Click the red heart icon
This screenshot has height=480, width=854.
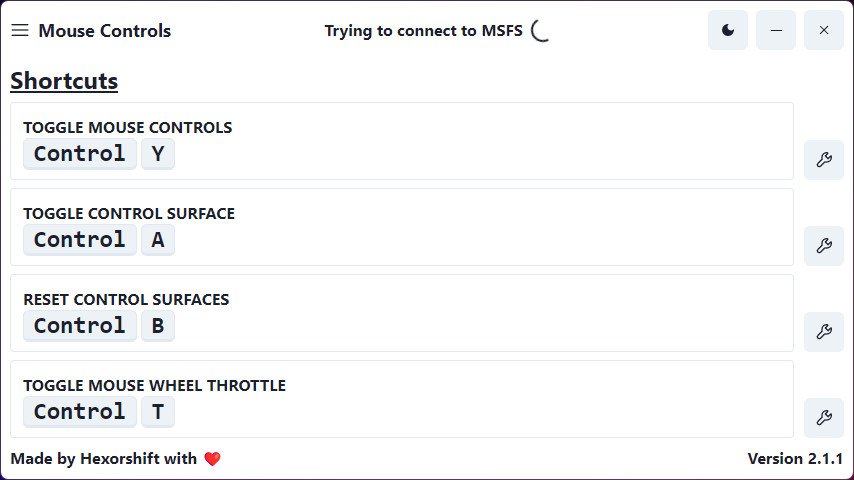[212, 459]
